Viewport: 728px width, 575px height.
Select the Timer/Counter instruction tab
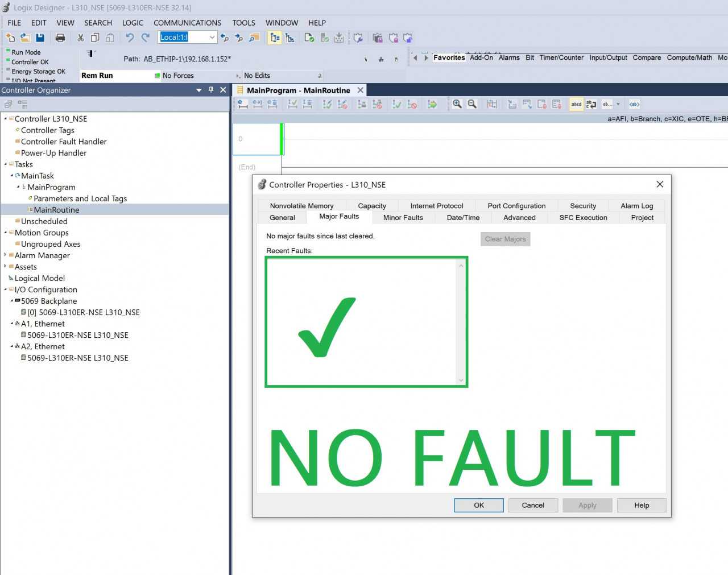point(561,57)
